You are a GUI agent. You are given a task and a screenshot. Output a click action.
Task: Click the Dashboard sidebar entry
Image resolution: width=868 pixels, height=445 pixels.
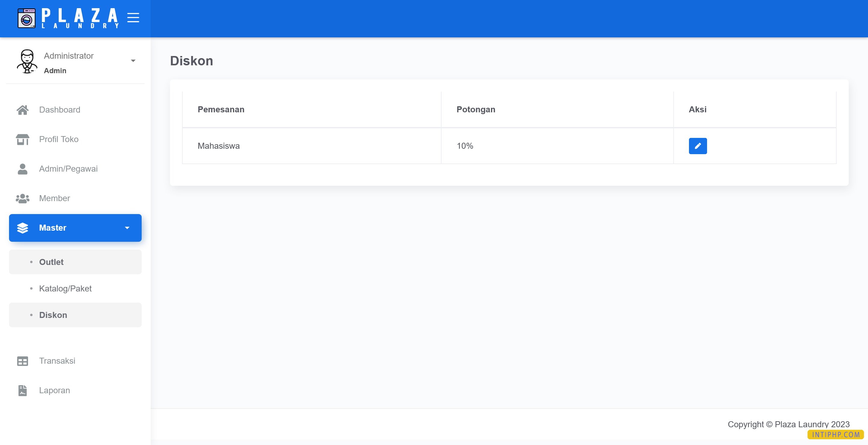pyautogui.click(x=60, y=109)
